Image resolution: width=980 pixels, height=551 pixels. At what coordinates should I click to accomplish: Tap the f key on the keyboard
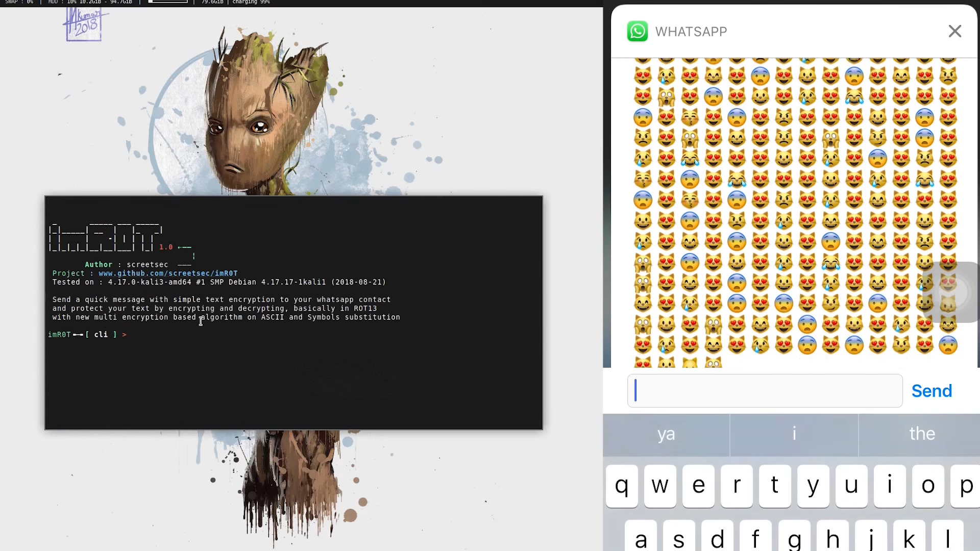[x=756, y=536]
